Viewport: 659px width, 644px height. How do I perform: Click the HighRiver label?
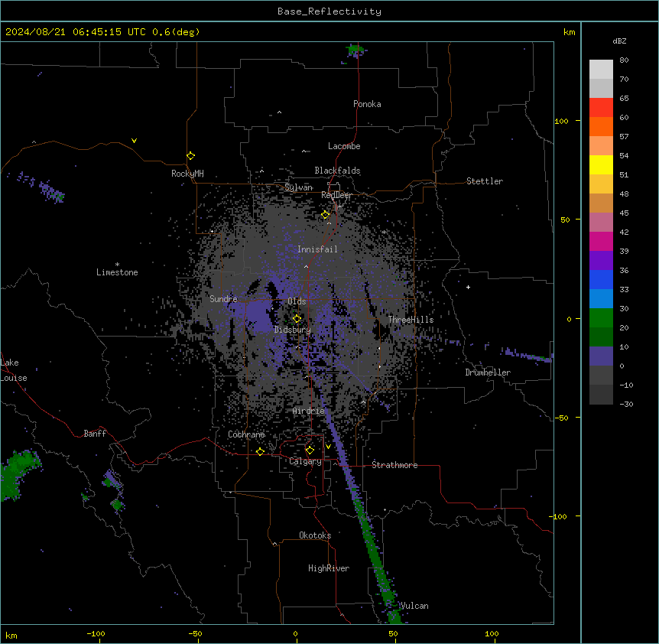pos(329,568)
